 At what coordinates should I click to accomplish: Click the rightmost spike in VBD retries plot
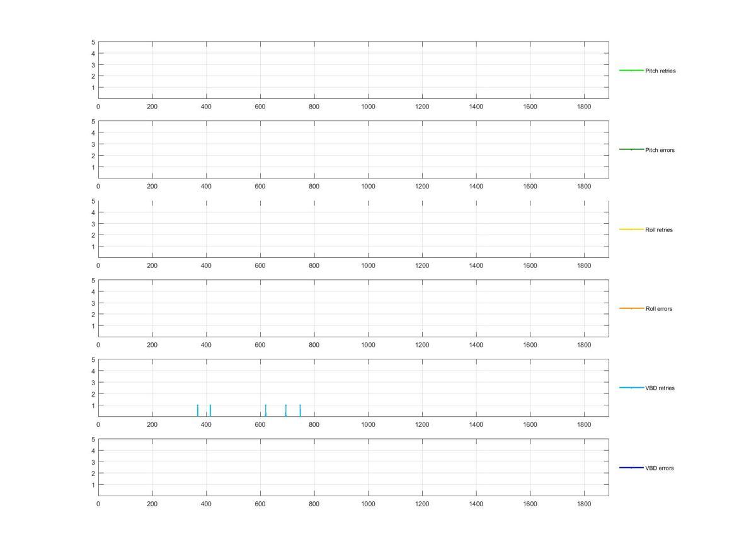click(300, 410)
